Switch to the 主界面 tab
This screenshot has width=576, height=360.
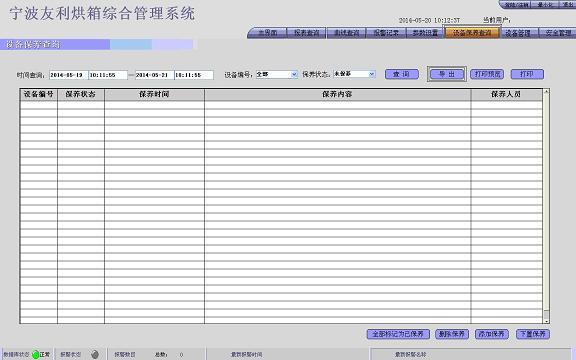coord(267,33)
